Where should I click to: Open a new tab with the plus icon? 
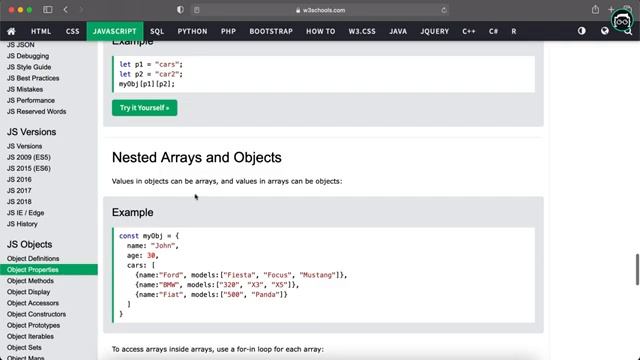pos(611,9)
